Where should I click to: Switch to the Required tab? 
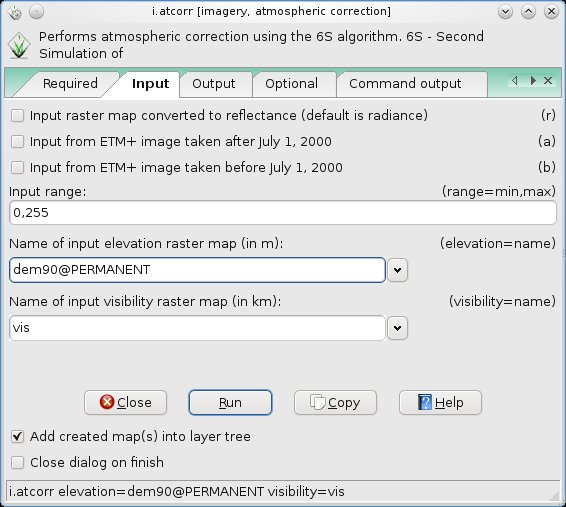[70, 84]
